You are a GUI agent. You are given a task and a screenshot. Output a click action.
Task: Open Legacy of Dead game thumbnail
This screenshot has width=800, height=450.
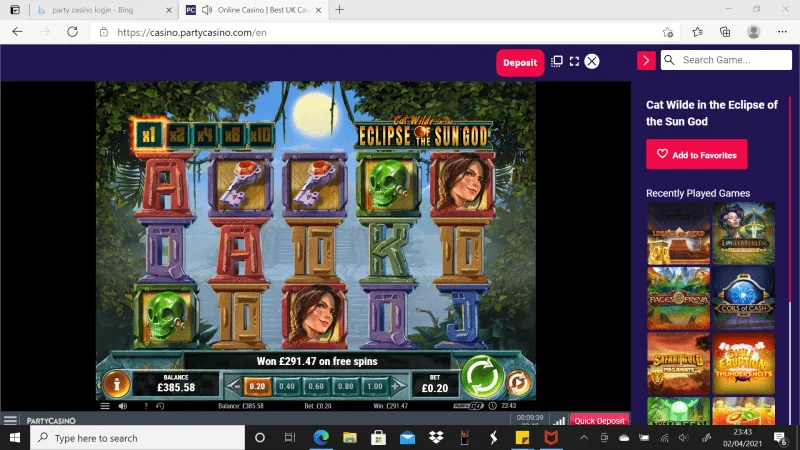tap(679, 234)
